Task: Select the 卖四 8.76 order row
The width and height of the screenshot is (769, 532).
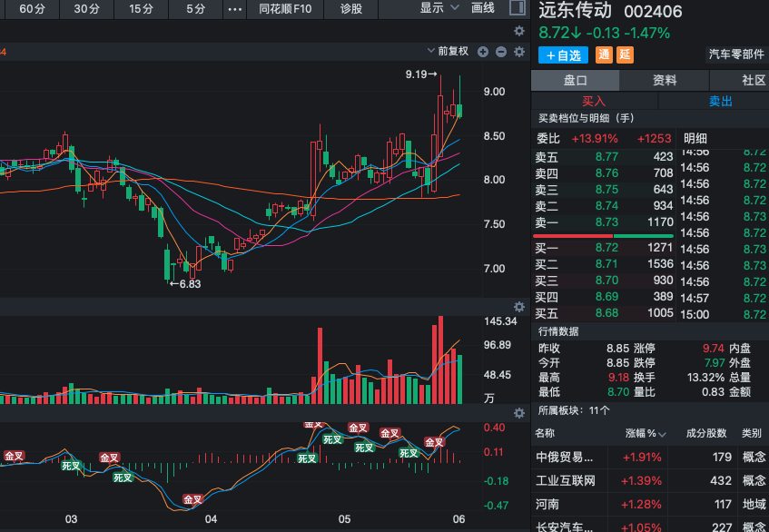Action: [x=604, y=173]
